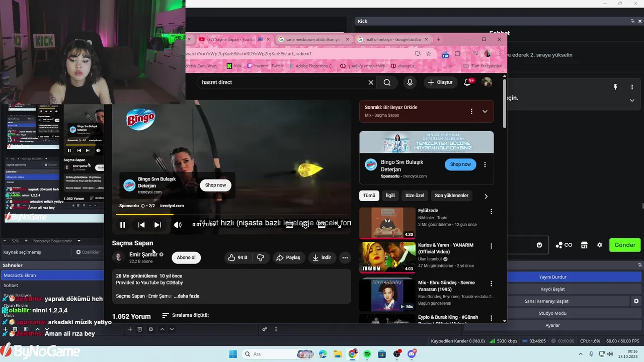The image size is (644, 362).
Task: Open YouTube notifications bell
Action: [x=467, y=82]
